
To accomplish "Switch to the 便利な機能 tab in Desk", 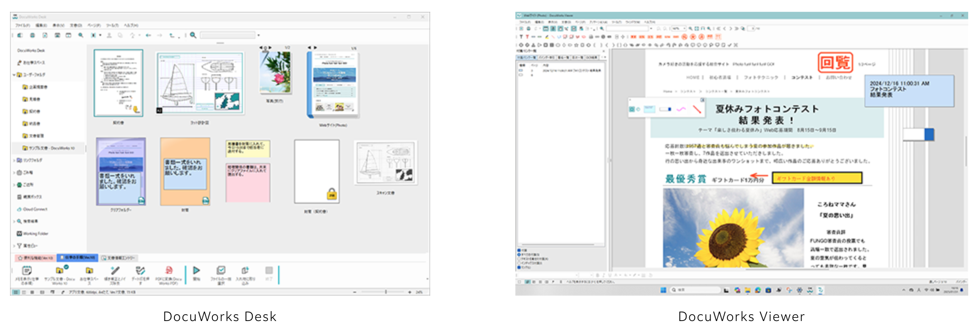I will pyautogui.click(x=35, y=258).
